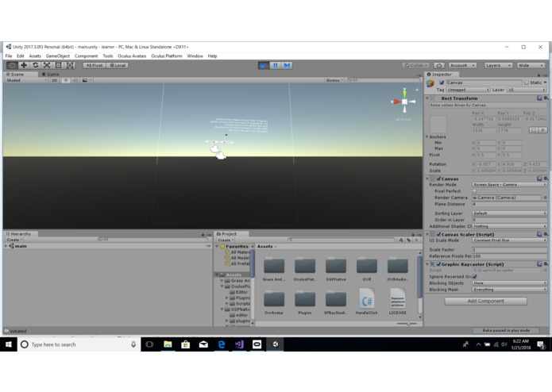Open the Layers dropdown in toolbar

tap(498, 65)
